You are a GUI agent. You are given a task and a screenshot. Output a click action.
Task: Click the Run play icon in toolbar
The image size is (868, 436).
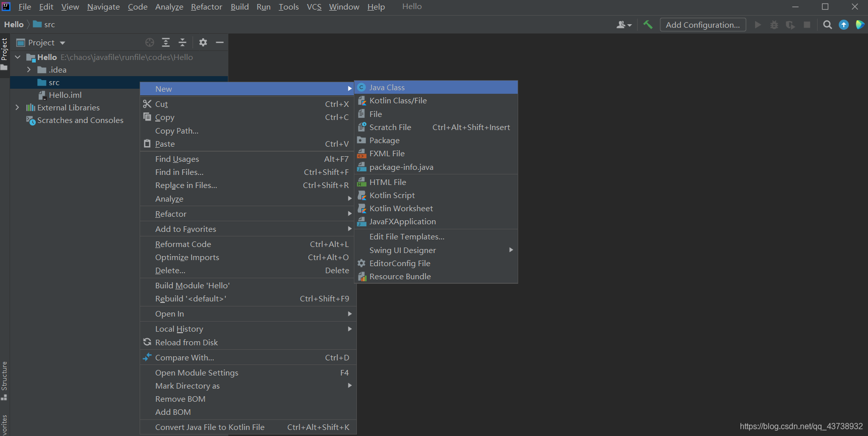[x=758, y=25]
